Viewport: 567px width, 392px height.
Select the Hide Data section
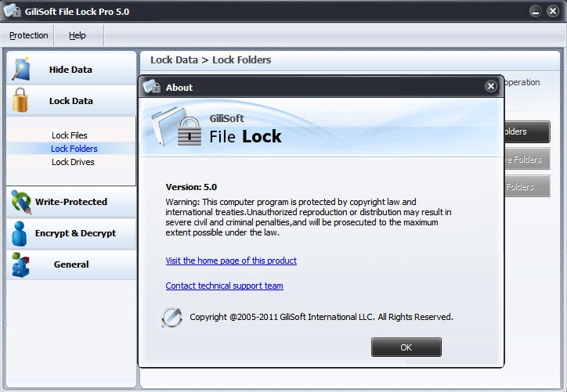pyautogui.click(x=70, y=69)
